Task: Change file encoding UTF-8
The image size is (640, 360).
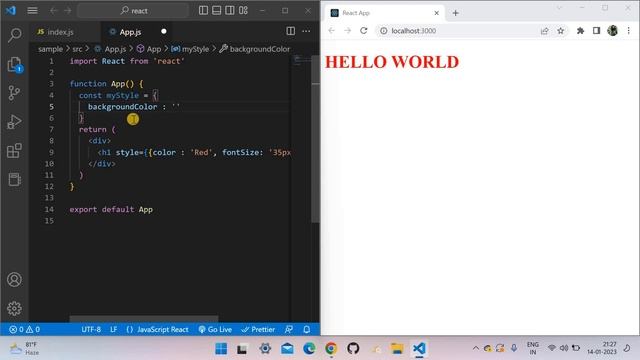Action: (x=91, y=329)
